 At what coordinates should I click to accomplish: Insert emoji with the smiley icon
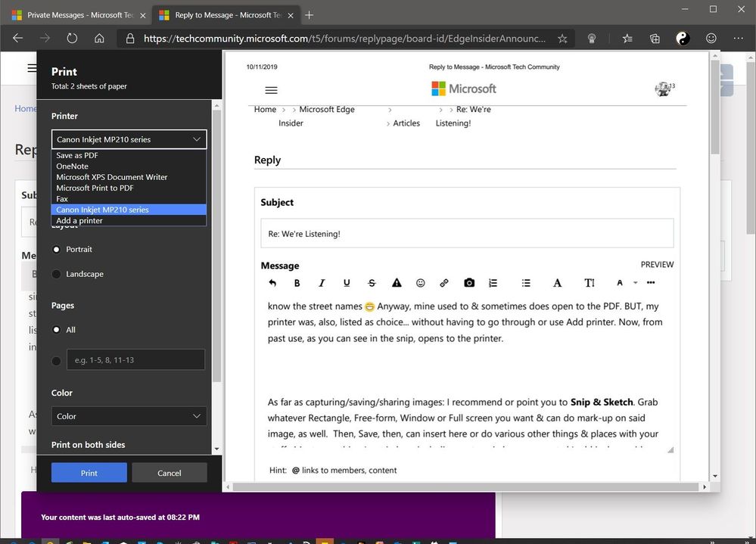point(421,283)
